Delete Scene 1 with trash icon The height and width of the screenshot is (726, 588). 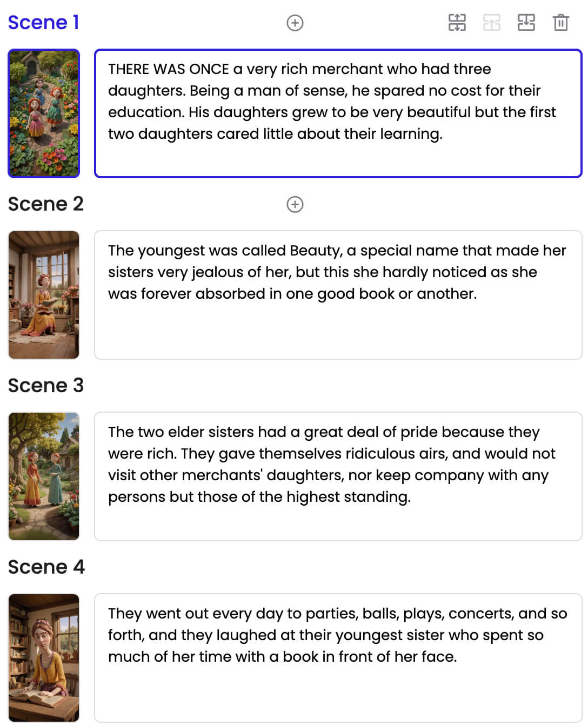(x=561, y=23)
